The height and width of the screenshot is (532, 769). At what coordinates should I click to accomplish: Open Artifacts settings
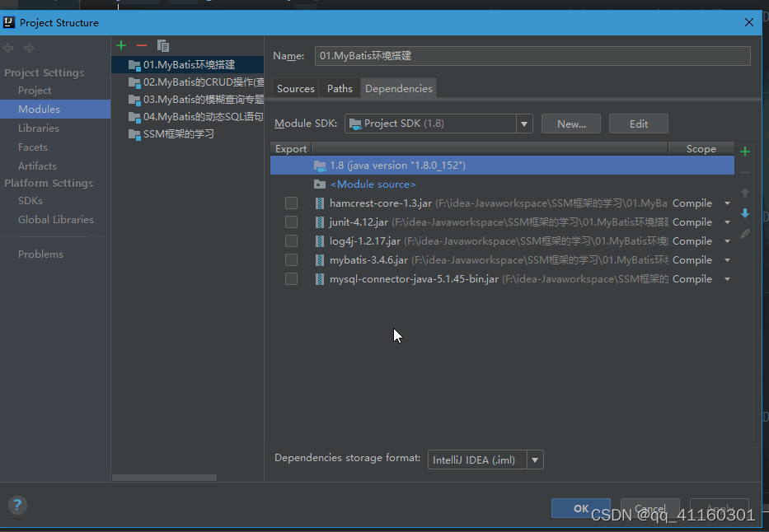(x=37, y=166)
